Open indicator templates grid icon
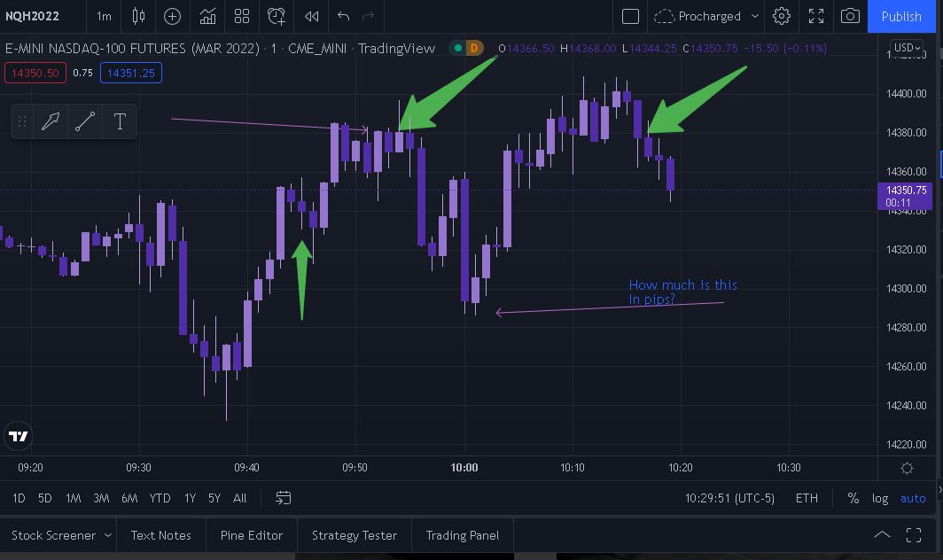Viewport: 943px width, 560px height. click(242, 16)
